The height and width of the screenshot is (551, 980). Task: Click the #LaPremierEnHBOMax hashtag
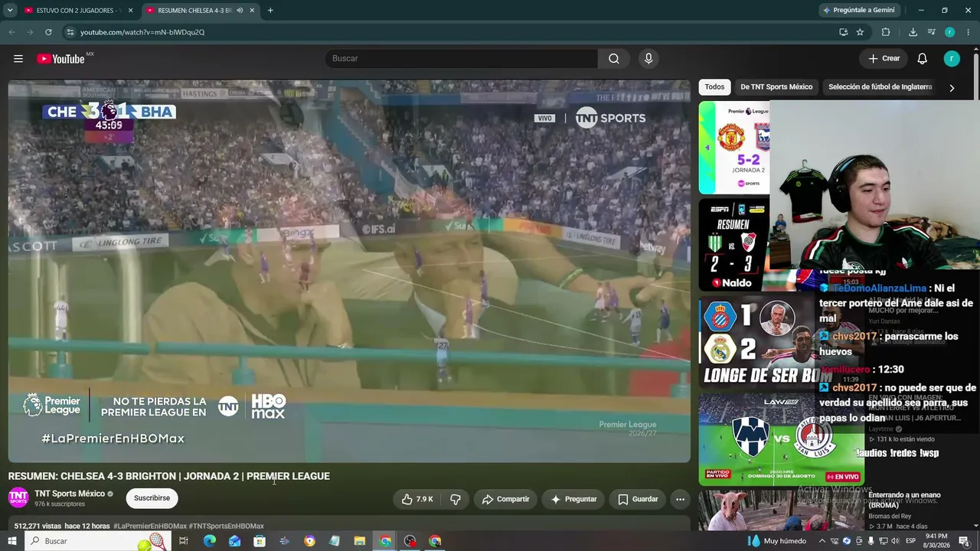tap(150, 527)
